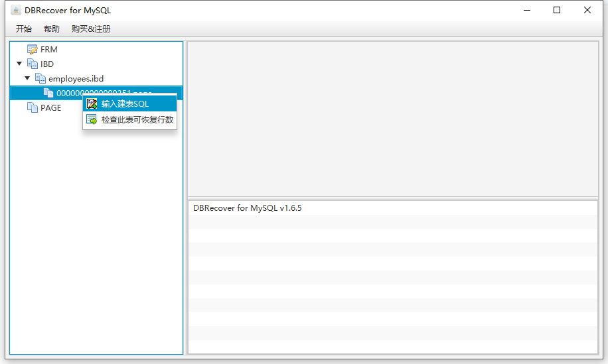
Task: Open the 帮助 menu
Action: tap(52, 29)
